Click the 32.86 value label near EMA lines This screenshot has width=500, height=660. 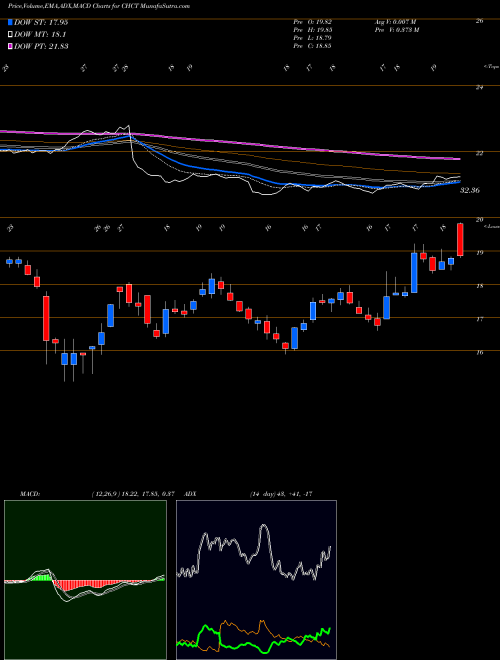tap(470, 190)
